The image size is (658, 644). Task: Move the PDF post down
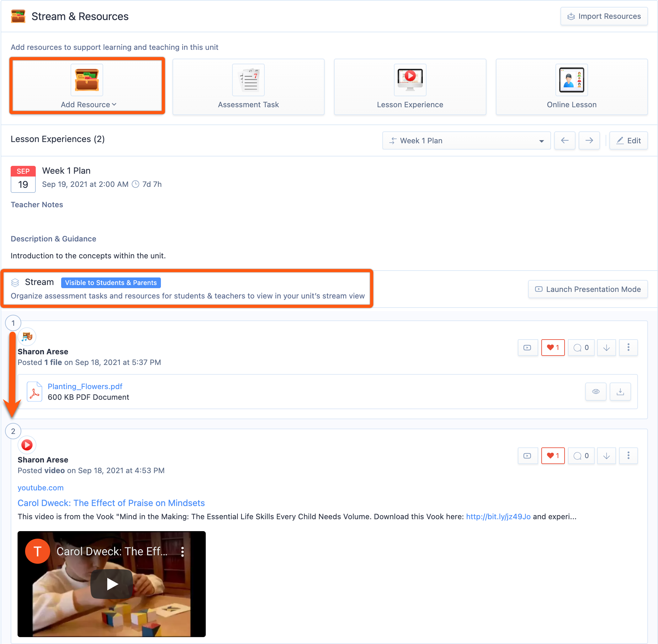point(606,347)
